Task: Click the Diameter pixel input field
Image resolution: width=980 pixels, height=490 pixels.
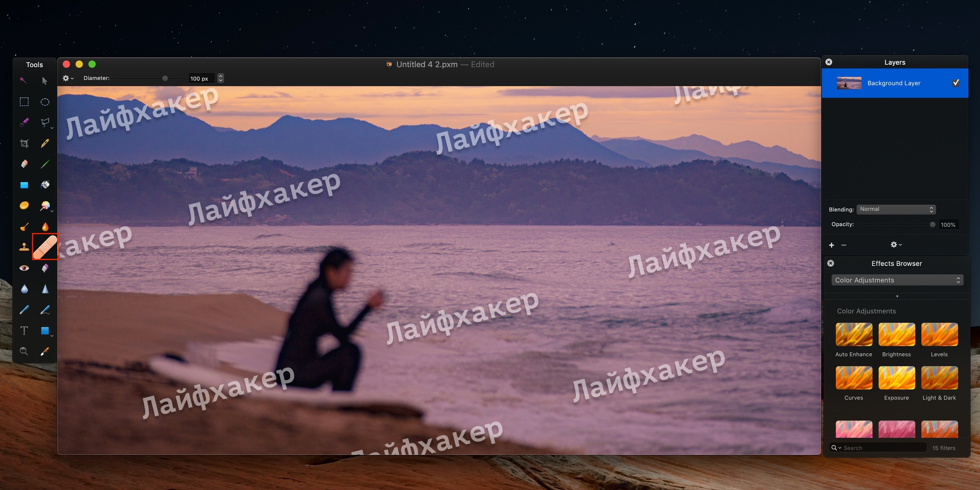Action: click(200, 78)
